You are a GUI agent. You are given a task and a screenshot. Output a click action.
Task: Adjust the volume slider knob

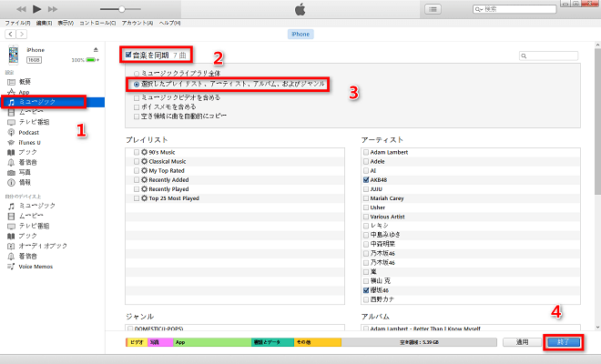121,9
